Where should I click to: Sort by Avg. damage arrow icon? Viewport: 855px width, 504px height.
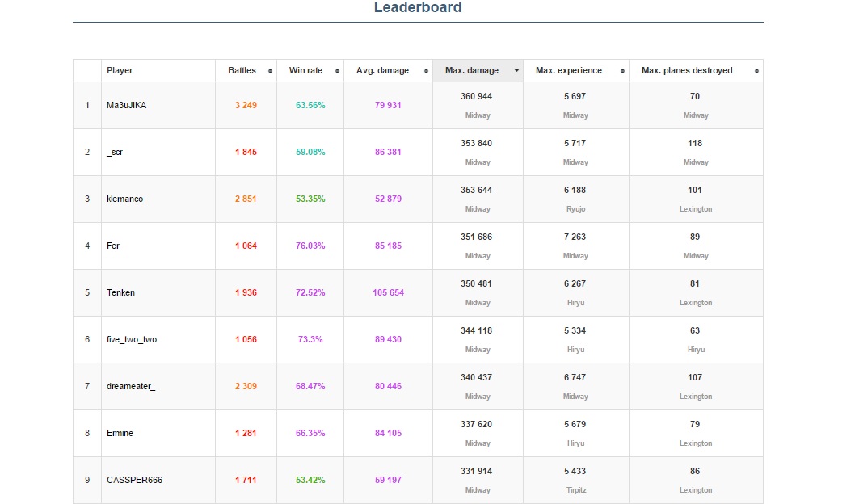[x=426, y=71]
